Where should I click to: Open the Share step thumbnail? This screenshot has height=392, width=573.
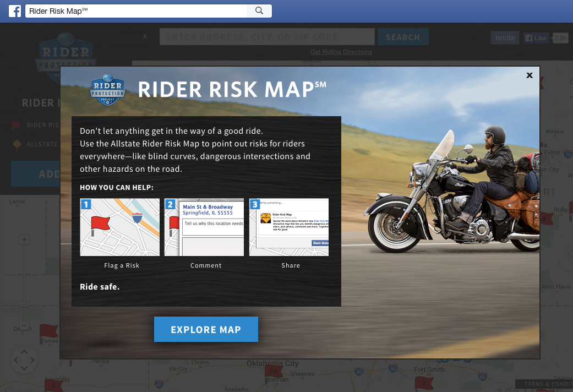tap(288, 227)
